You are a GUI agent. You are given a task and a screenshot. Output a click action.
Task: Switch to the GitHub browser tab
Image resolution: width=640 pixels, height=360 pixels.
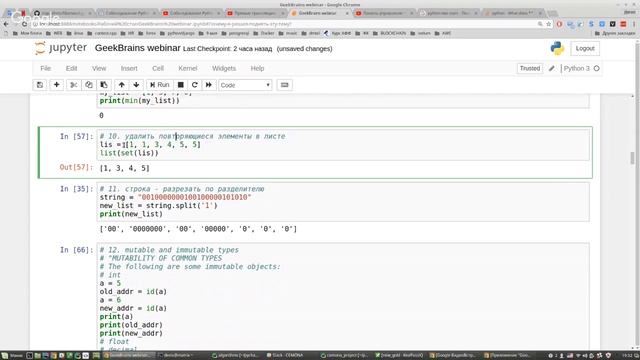tap(62, 13)
